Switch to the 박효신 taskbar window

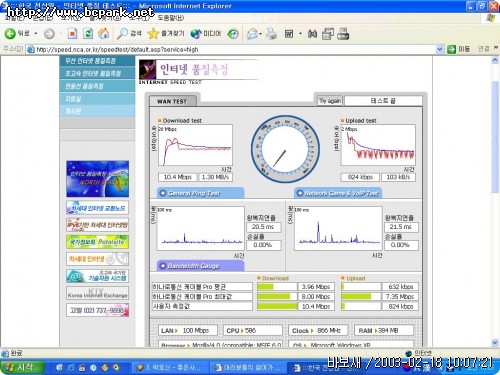(x=169, y=368)
